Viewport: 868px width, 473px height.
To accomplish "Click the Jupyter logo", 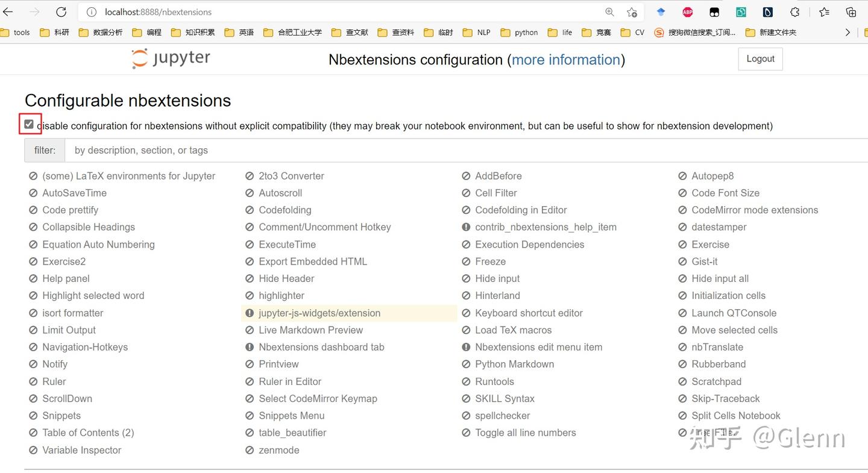I will pyautogui.click(x=171, y=58).
